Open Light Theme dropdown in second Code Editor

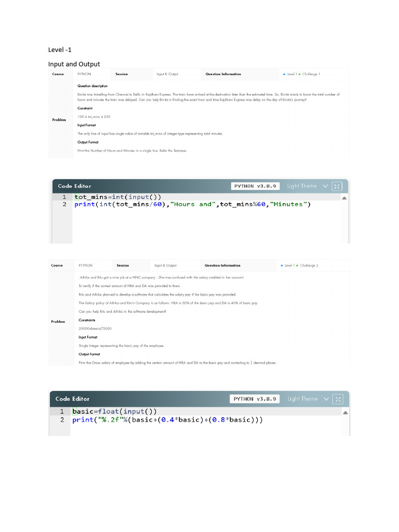[308, 399]
